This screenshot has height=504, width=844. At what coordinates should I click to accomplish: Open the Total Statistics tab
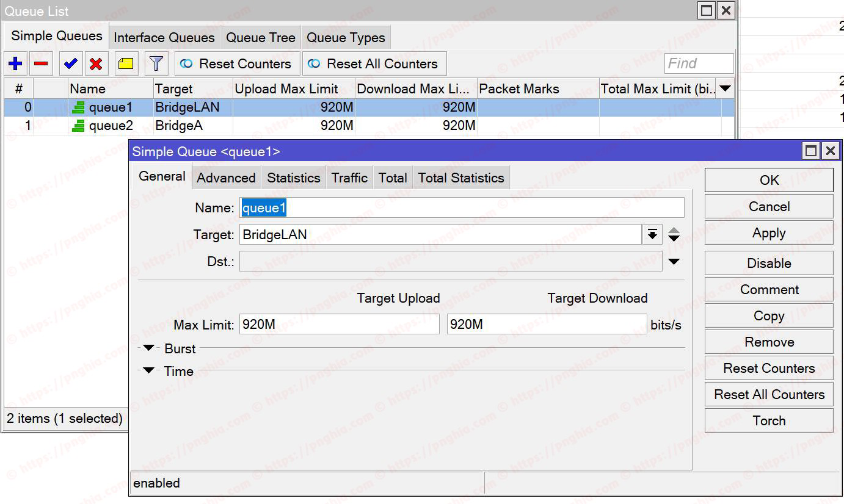point(461,178)
